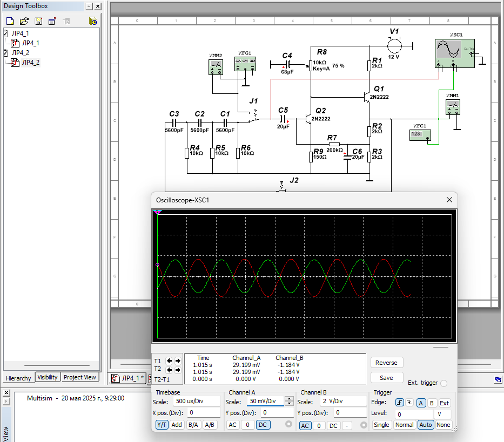The width and height of the screenshot is (504, 442).
Task: Set timebase mode to B/A
Action: pos(193,425)
